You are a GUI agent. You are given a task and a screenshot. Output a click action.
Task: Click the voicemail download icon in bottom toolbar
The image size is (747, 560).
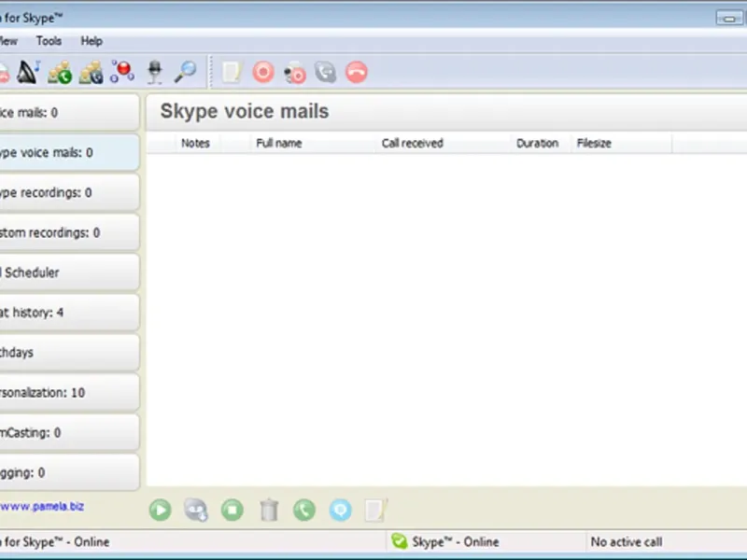point(196,510)
